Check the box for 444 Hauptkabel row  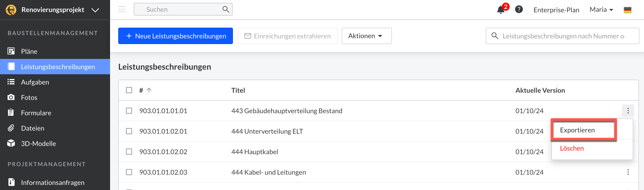pyautogui.click(x=129, y=152)
